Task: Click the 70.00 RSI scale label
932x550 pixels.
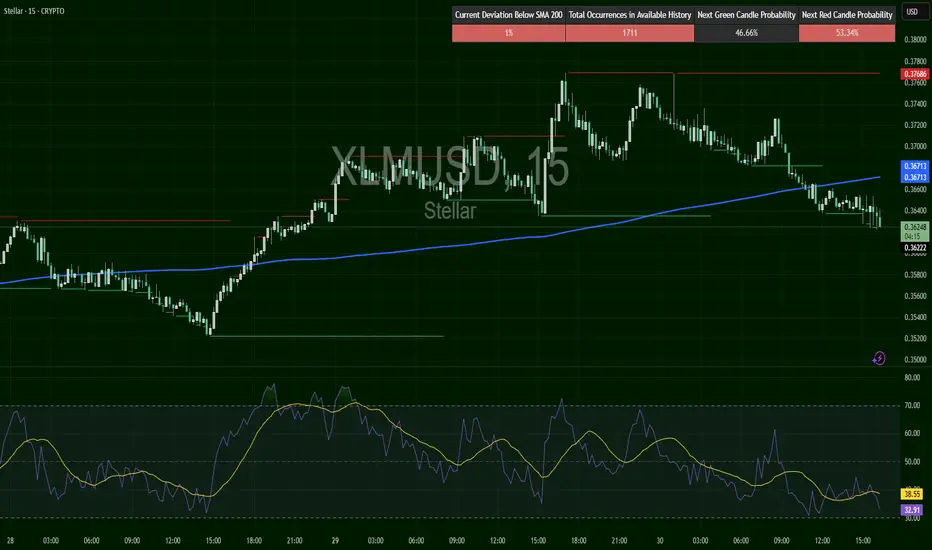Action: pos(912,405)
